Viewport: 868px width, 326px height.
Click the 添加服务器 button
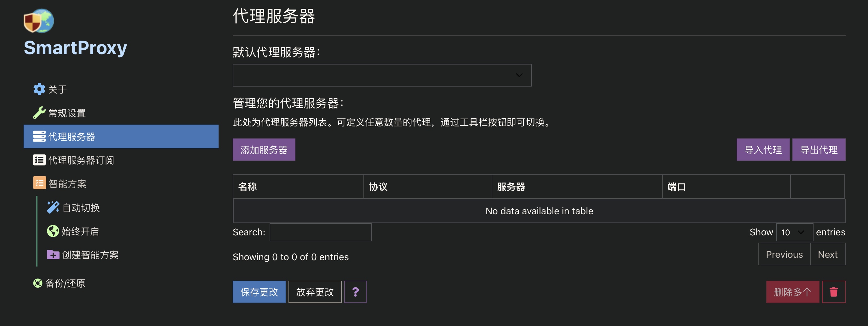coord(264,149)
